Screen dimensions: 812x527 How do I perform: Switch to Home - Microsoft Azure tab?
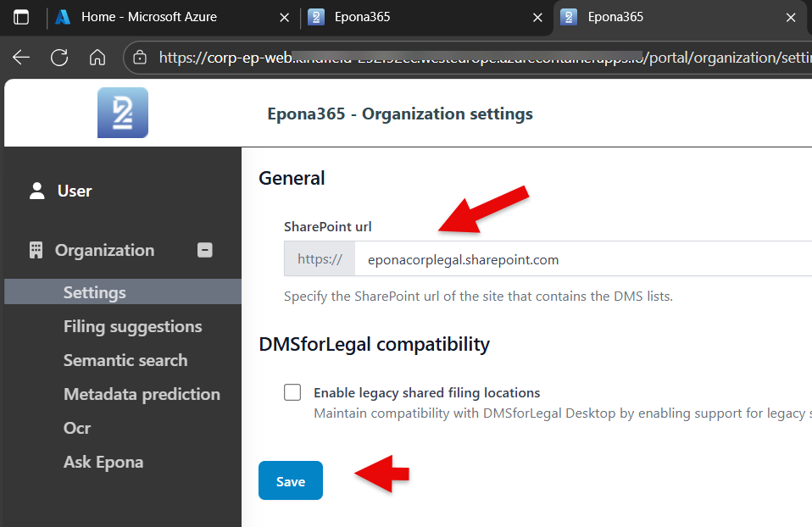pyautogui.click(x=148, y=17)
